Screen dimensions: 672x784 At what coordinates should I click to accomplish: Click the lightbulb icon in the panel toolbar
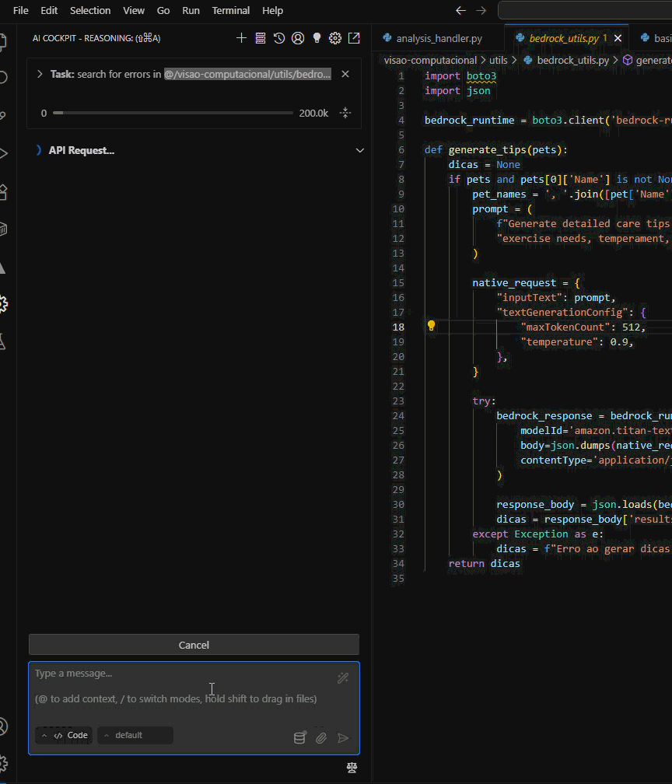317,37
